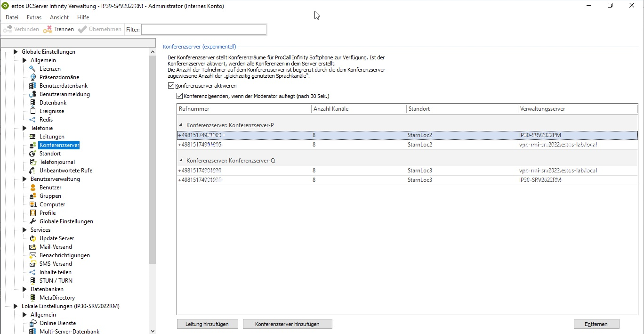Viewport: 644px width, 334px height.
Task: Click the Update Server icon
Action: tap(32, 238)
